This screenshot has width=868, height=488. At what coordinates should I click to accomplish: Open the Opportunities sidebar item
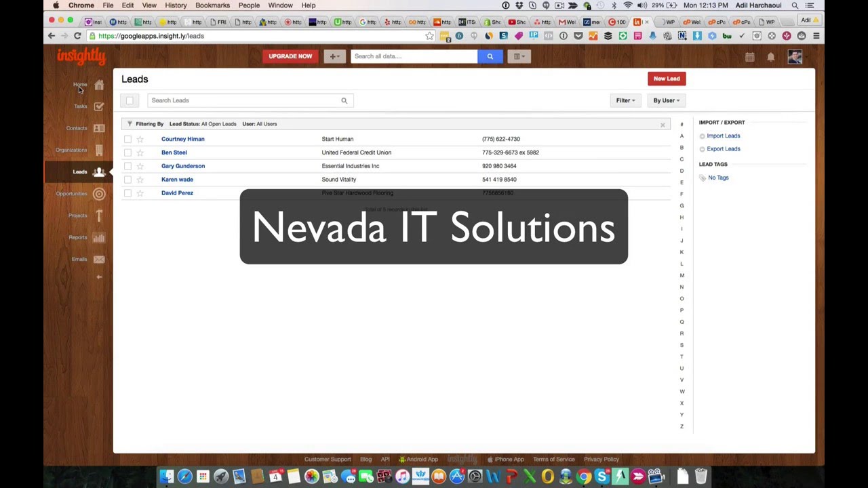tap(80, 194)
